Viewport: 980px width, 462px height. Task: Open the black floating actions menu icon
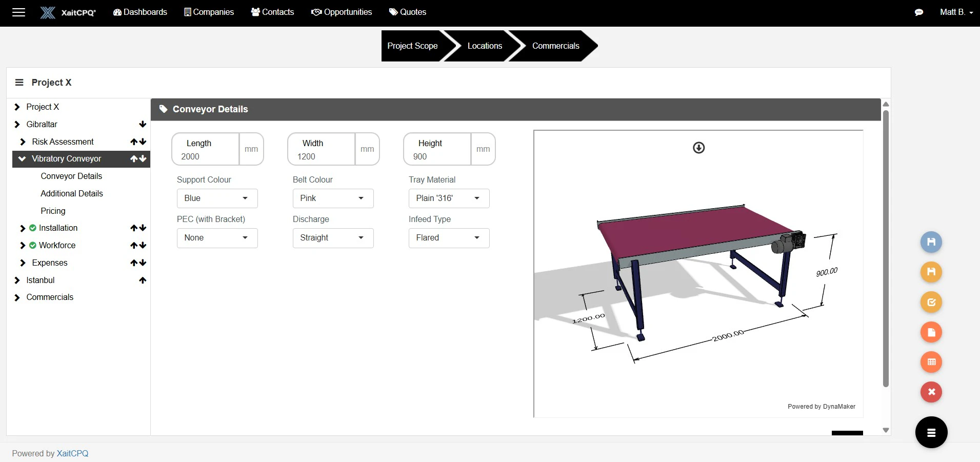(x=932, y=432)
